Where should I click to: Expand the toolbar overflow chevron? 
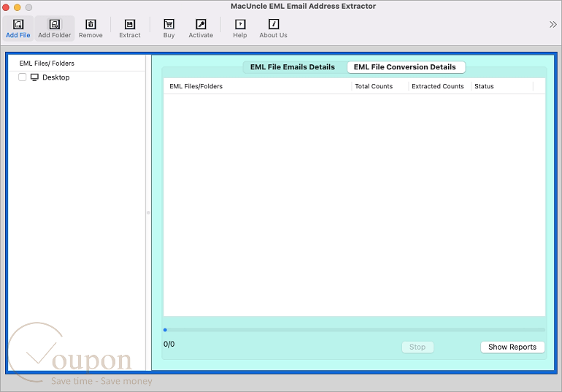click(x=553, y=24)
